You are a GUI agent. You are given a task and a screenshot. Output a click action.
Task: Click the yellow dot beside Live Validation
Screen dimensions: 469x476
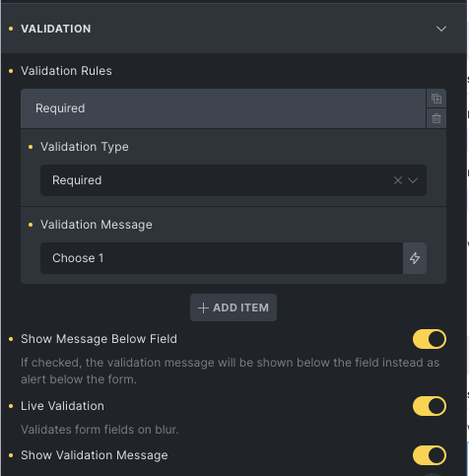coord(11,406)
